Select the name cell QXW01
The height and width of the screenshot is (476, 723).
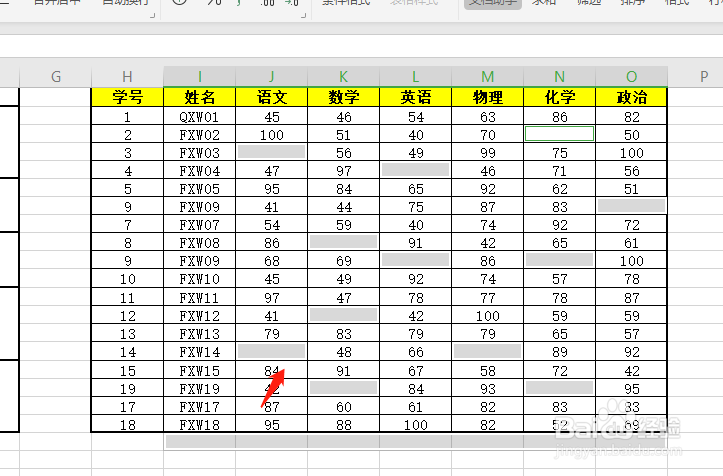200,117
